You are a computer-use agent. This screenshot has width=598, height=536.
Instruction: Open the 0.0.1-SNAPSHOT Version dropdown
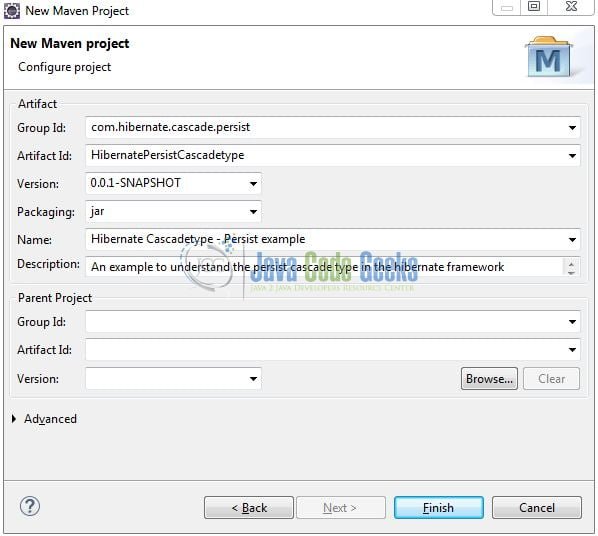253,183
